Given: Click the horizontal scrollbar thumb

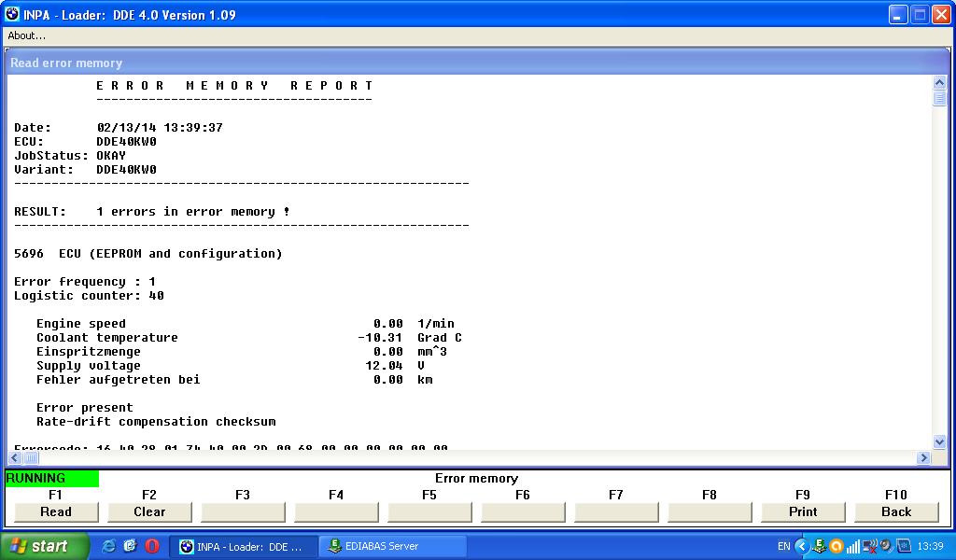Looking at the screenshot, I should [x=31, y=458].
